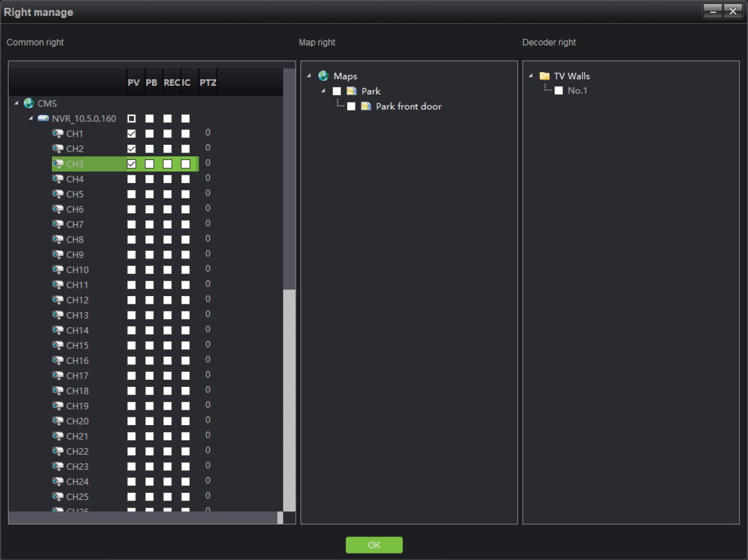Collapse the CMS tree node
This screenshot has height=560, width=748.
tap(16, 103)
